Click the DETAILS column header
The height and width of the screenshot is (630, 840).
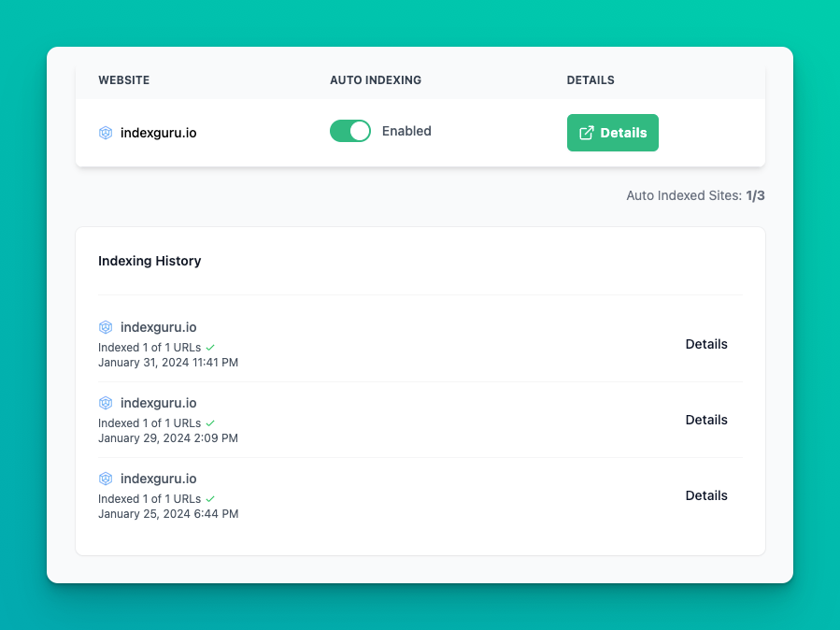coord(590,80)
